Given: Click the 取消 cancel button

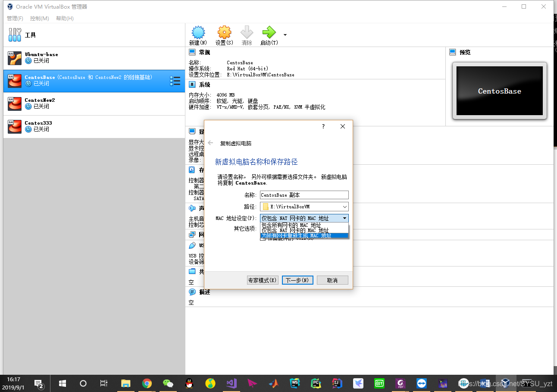Looking at the screenshot, I should 332,280.
